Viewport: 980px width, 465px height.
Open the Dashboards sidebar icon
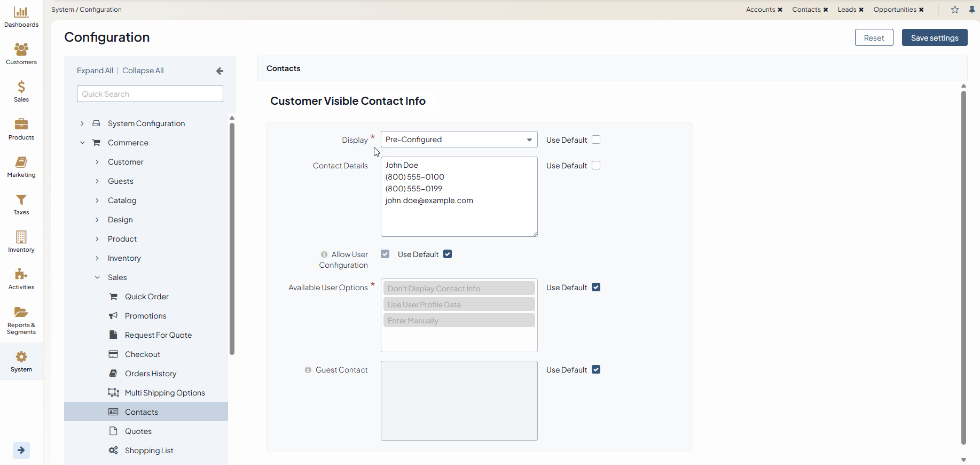coord(21,12)
